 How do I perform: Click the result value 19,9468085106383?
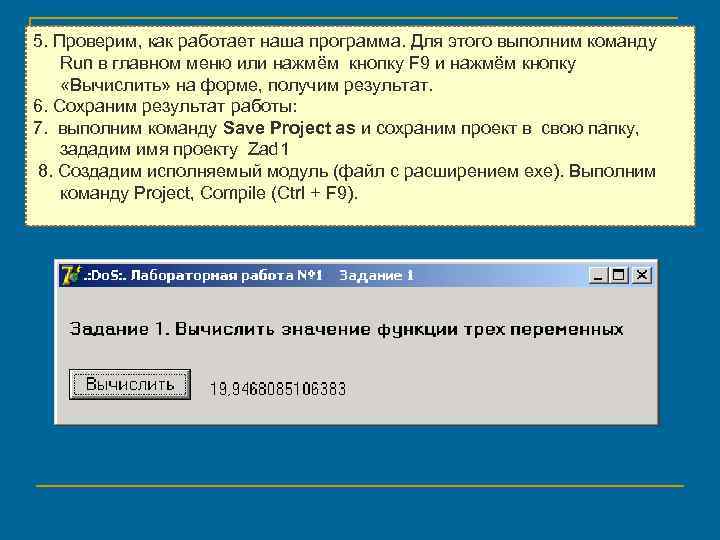coord(278,389)
